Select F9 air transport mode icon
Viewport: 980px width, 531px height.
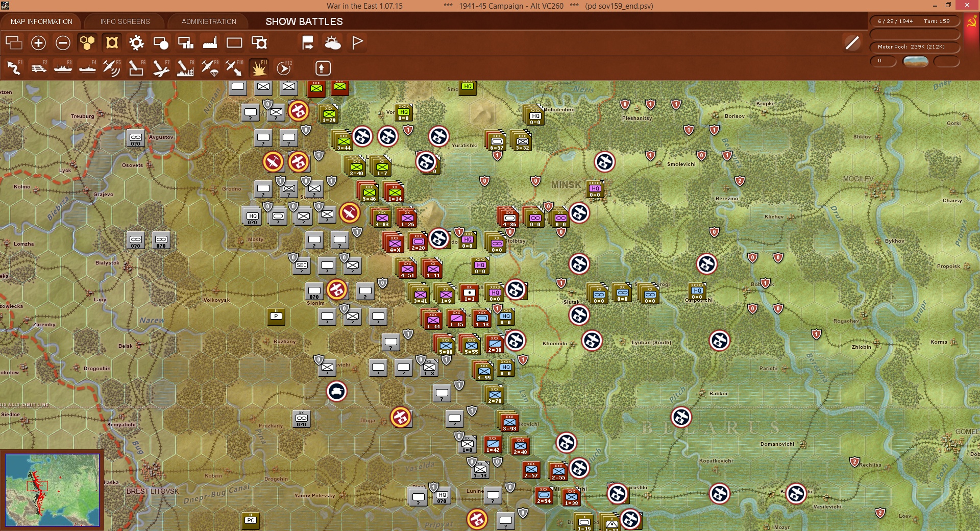click(210, 68)
